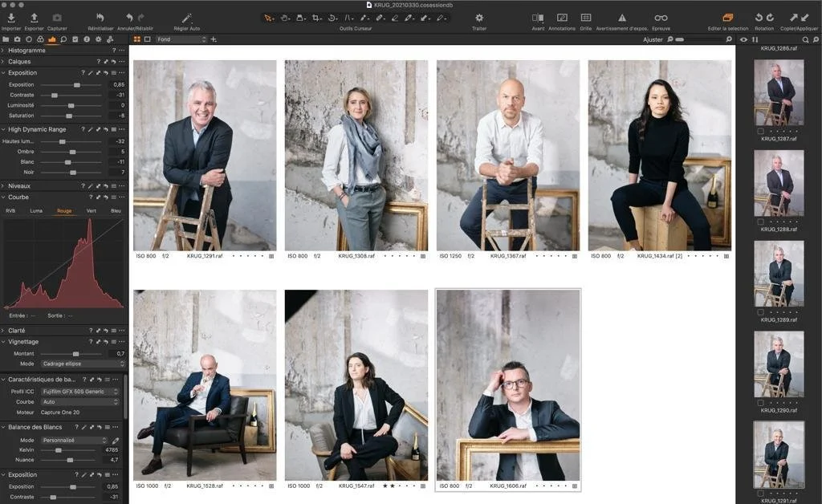Adjust the viewer zoom slider
Image resolution: width=822 pixels, height=504 pixels.
[x=699, y=39]
